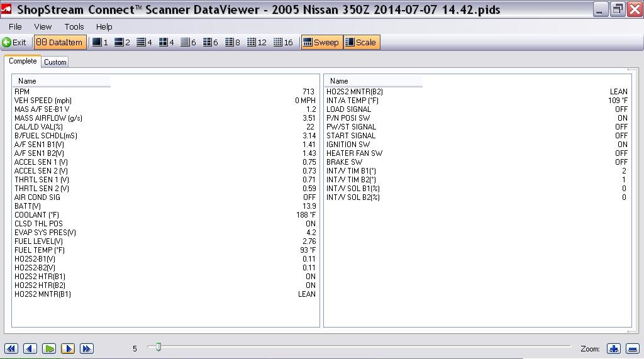Select the P/N POSI SW row

[477, 118]
